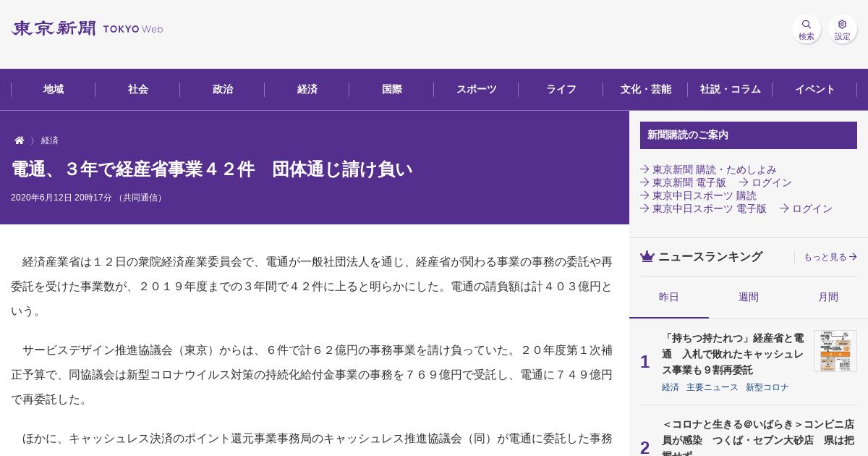Select the 月間 ranking tab
The width and height of the screenshot is (868, 456).
(x=828, y=297)
